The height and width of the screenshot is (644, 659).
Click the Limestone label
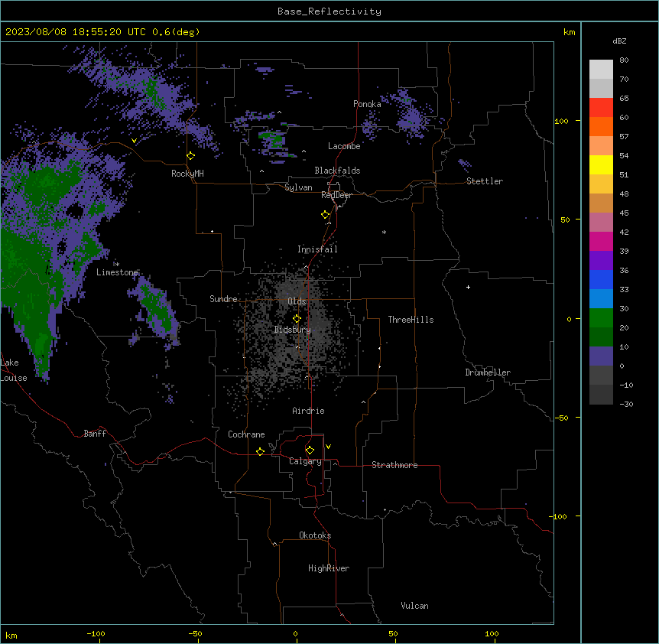click(x=117, y=272)
